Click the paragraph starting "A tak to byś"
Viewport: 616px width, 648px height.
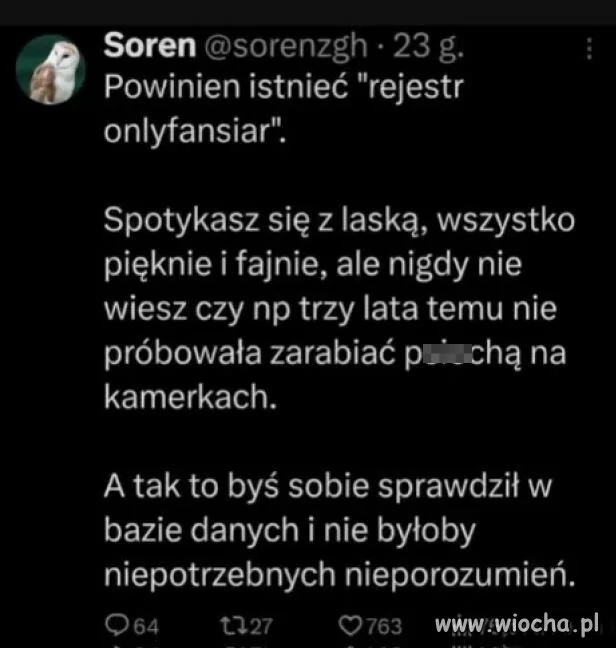point(339,530)
